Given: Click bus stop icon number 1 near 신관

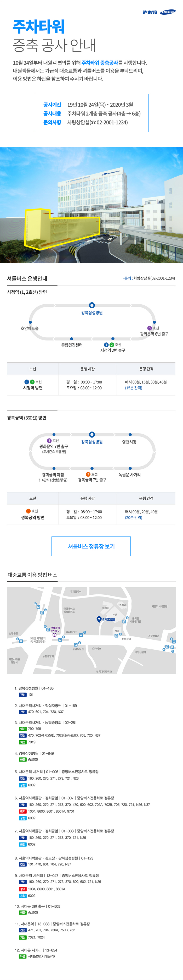Looking at the screenshot, I should (x=117, y=636).
